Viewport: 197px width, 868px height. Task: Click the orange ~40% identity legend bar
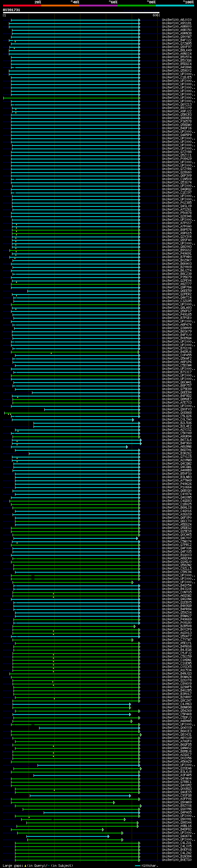point(60,6)
